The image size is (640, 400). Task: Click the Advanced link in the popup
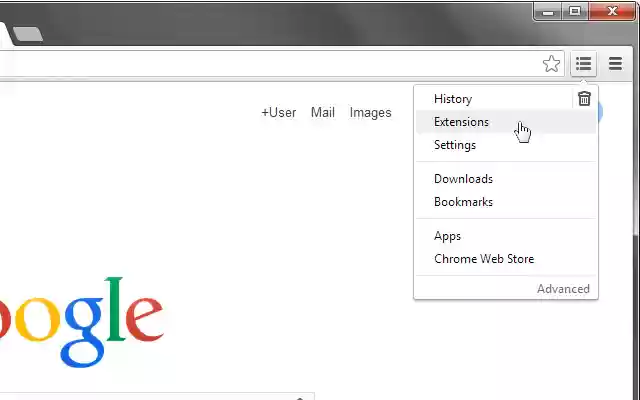click(563, 289)
